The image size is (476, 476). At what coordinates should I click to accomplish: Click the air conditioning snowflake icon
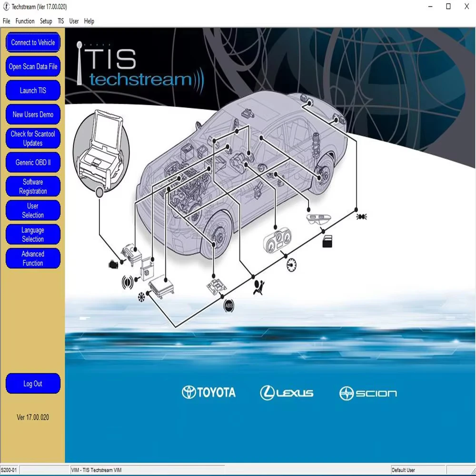141,297
